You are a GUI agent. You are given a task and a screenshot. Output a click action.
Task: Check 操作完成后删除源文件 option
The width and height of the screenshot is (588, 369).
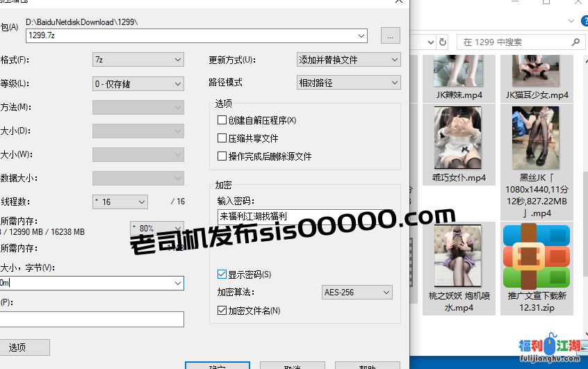tap(222, 156)
